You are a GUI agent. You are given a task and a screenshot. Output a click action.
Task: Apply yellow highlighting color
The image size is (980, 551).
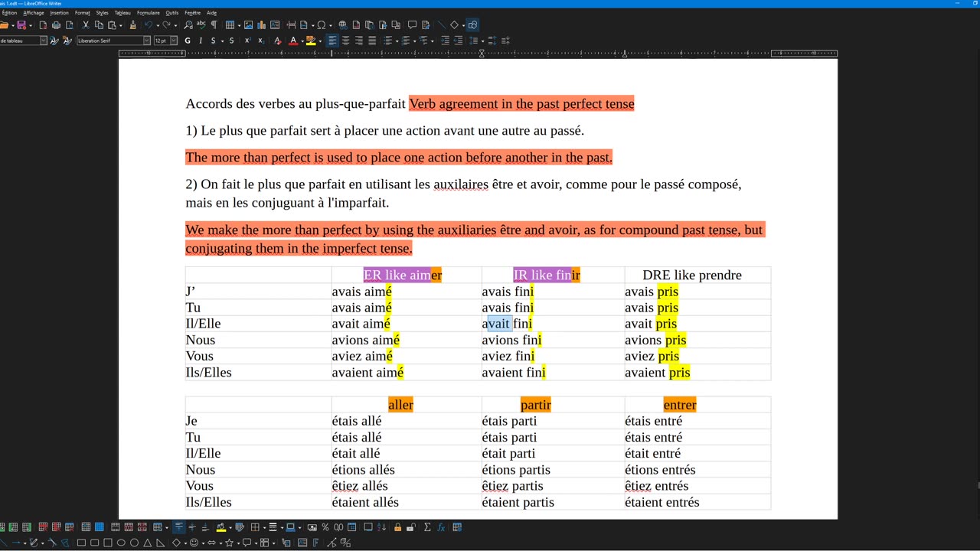pos(311,41)
